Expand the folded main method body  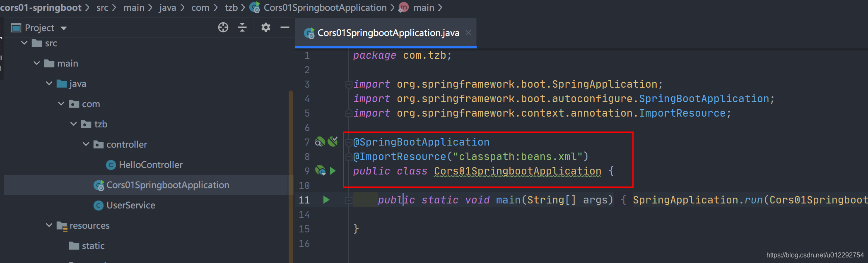(349, 200)
